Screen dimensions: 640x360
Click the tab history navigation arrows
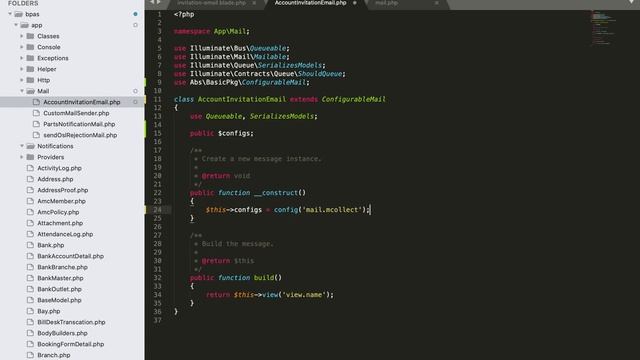pos(155,2)
